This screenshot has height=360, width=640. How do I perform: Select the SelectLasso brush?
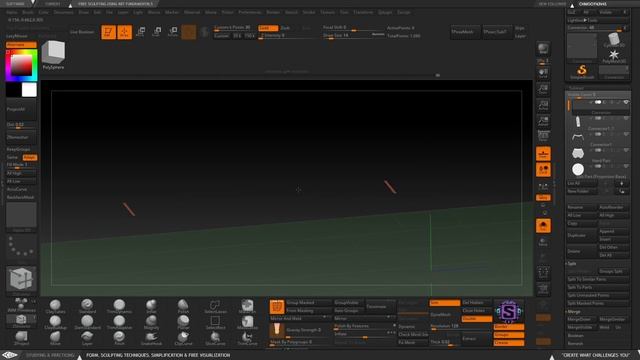click(x=215, y=306)
